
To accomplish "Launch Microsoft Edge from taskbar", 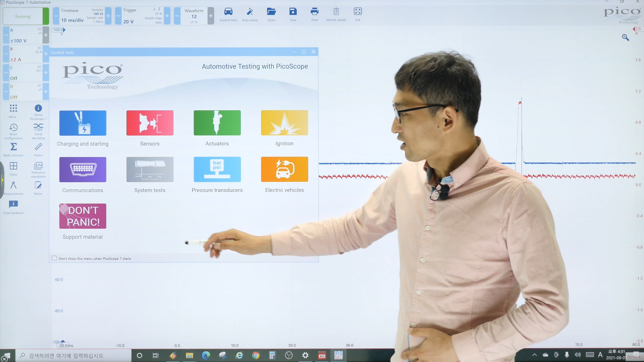I will (x=206, y=355).
